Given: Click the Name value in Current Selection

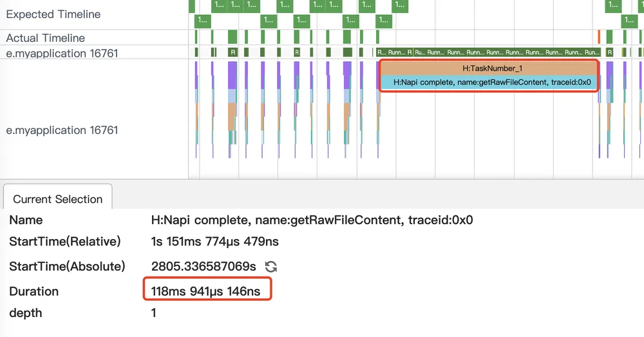Looking at the screenshot, I should tap(312, 220).
